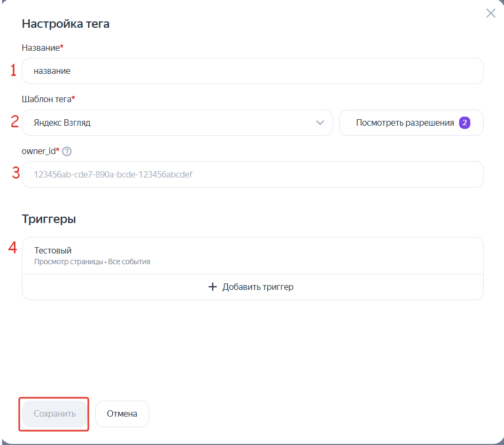Click the Отмена button
Image resolution: width=504 pixels, height=445 pixels.
coord(122,414)
